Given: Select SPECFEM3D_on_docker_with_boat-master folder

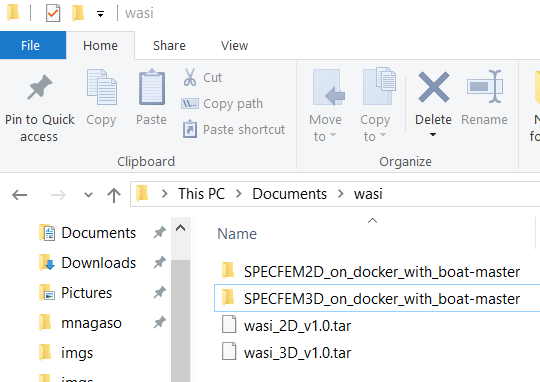Looking at the screenshot, I should click(377, 298).
